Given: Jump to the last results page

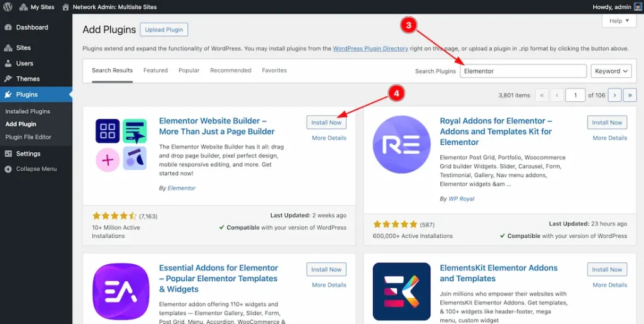Looking at the screenshot, I should pyautogui.click(x=630, y=95).
